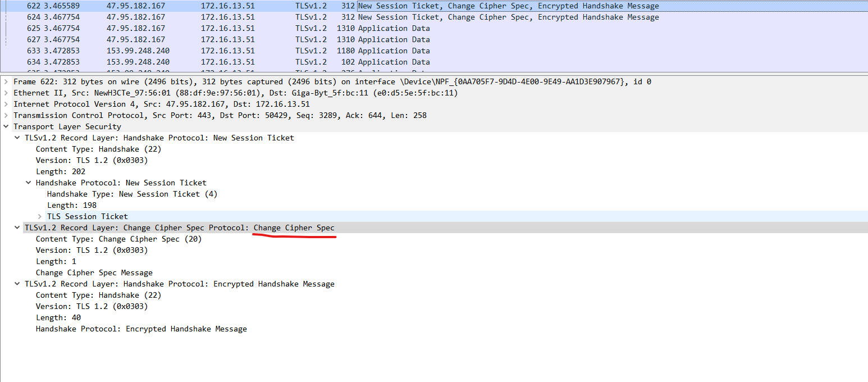Image resolution: width=868 pixels, height=382 pixels.
Task: Select Version field under New Session Ticket record
Action: tap(92, 160)
